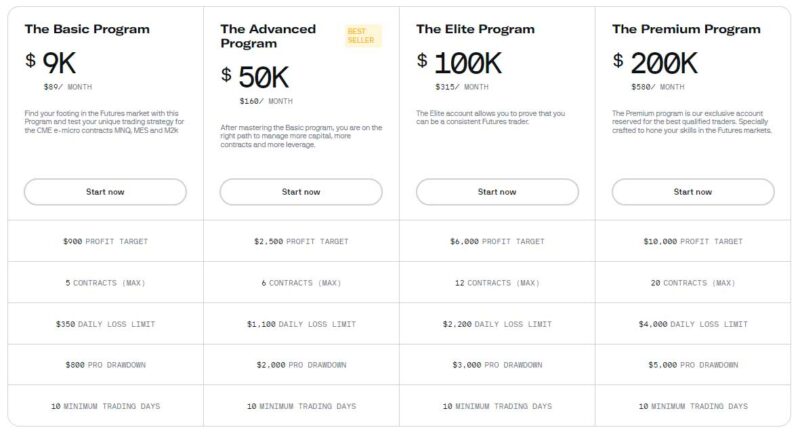Select The Premium Program heading
The height and width of the screenshot is (434, 800).
686,29
